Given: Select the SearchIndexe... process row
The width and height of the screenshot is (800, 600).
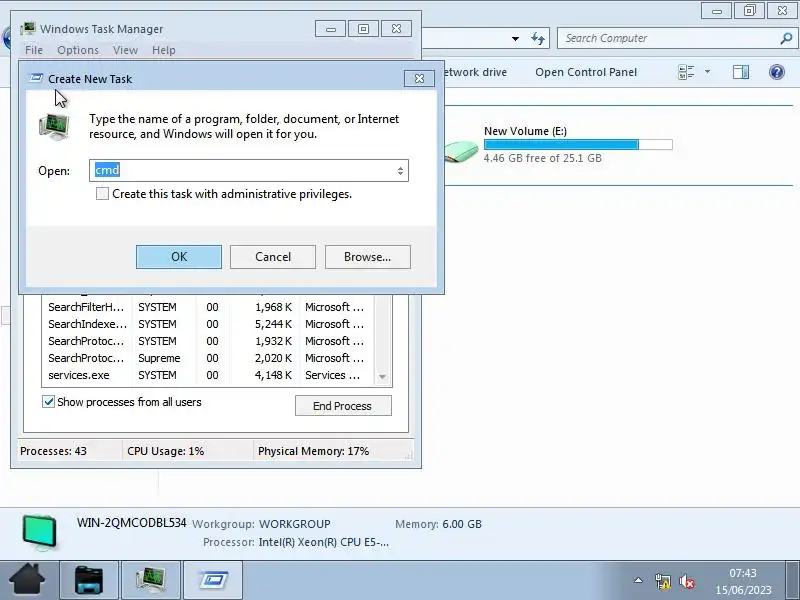Looking at the screenshot, I should (208, 324).
